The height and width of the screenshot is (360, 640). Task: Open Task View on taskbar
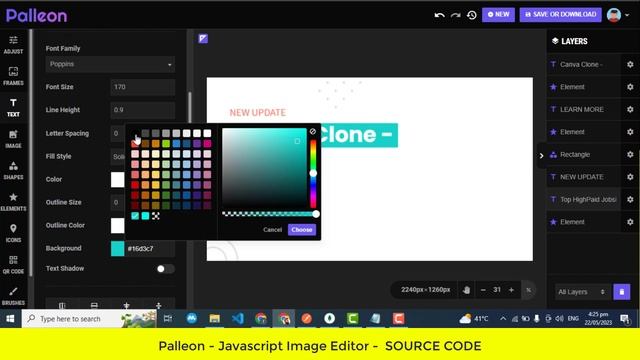[168, 319]
